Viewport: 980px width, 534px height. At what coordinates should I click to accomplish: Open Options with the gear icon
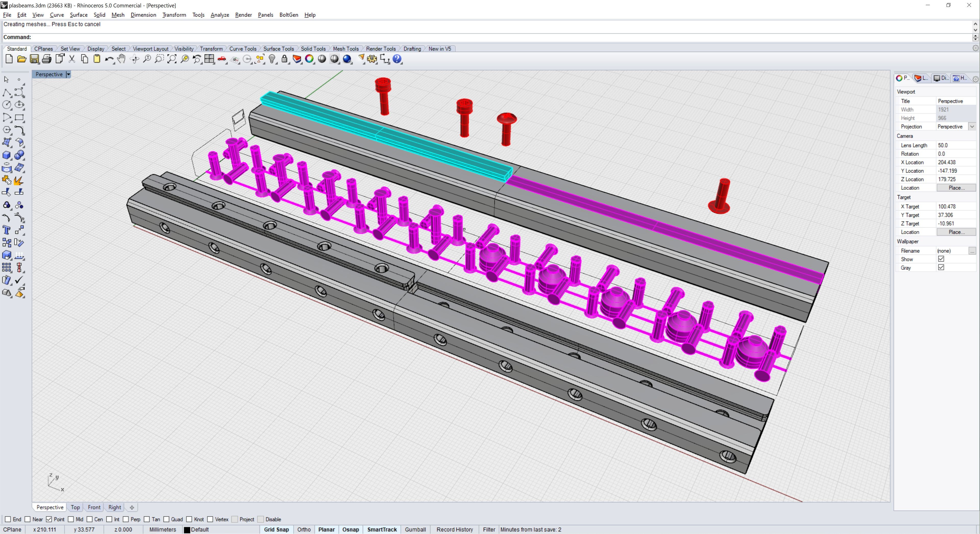pyautogui.click(x=372, y=59)
